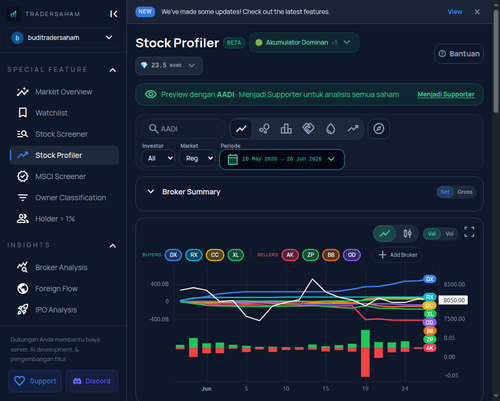This screenshot has height=401, width=500.
Task: Select Stock Profiler in the sidebar
Action: point(64,155)
